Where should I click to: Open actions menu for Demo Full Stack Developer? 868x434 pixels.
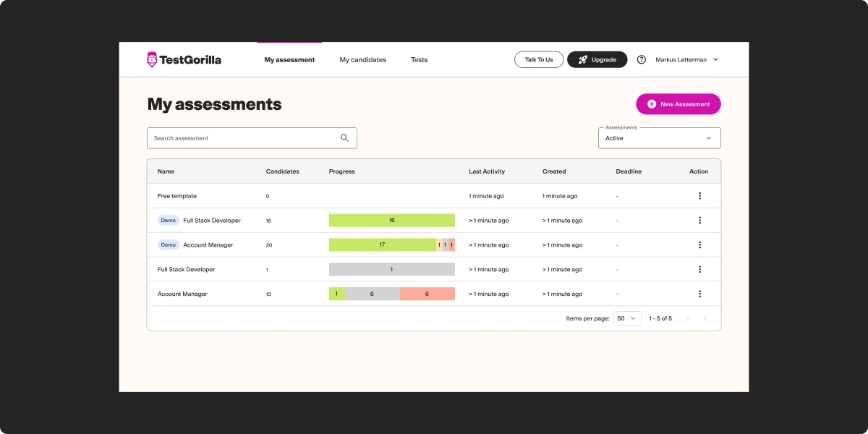[699, 221]
